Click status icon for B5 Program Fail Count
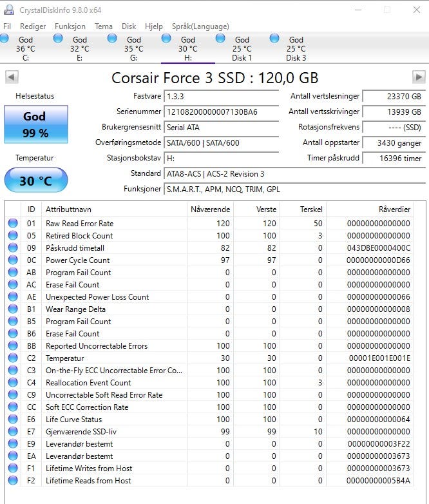The image size is (429, 504). pos(13,321)
